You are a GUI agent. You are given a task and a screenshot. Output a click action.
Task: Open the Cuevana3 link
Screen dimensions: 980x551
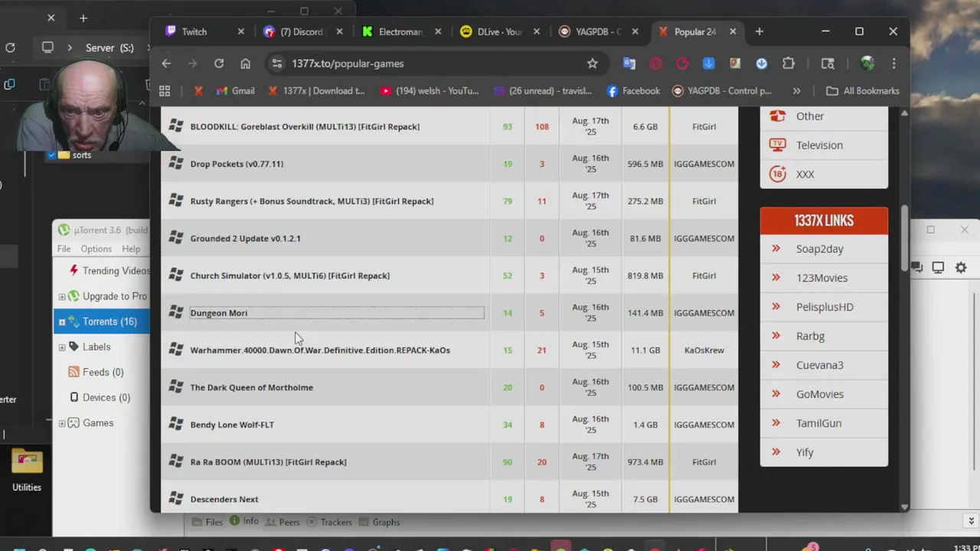point(819,365)
